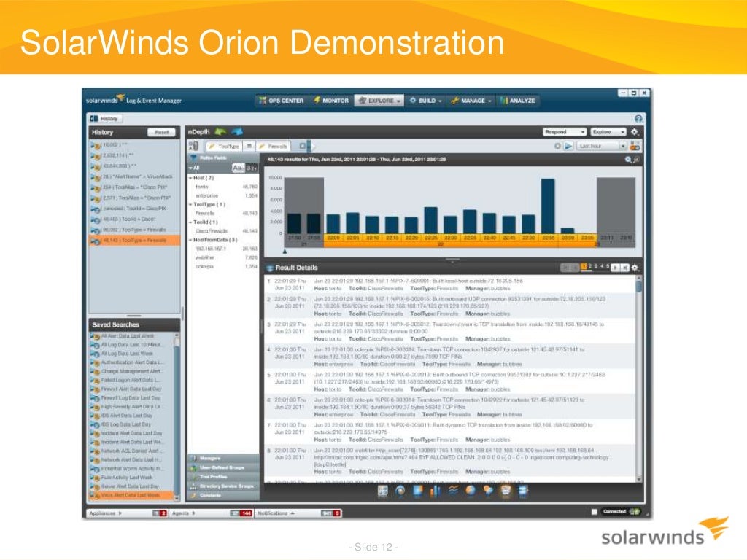
Task: Open 'All Alert Data Last Week' saved search
Action: pos(127,335)
